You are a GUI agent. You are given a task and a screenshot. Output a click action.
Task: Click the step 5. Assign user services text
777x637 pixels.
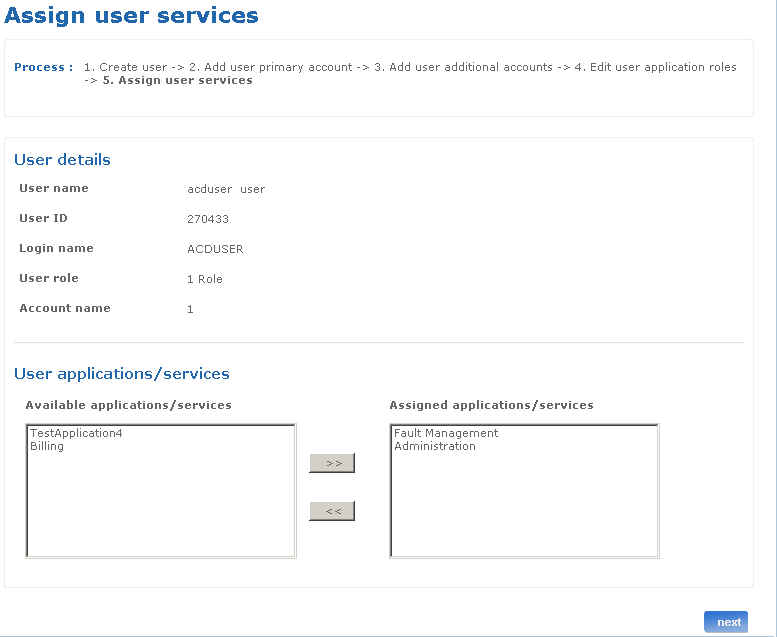pos(177,80)
